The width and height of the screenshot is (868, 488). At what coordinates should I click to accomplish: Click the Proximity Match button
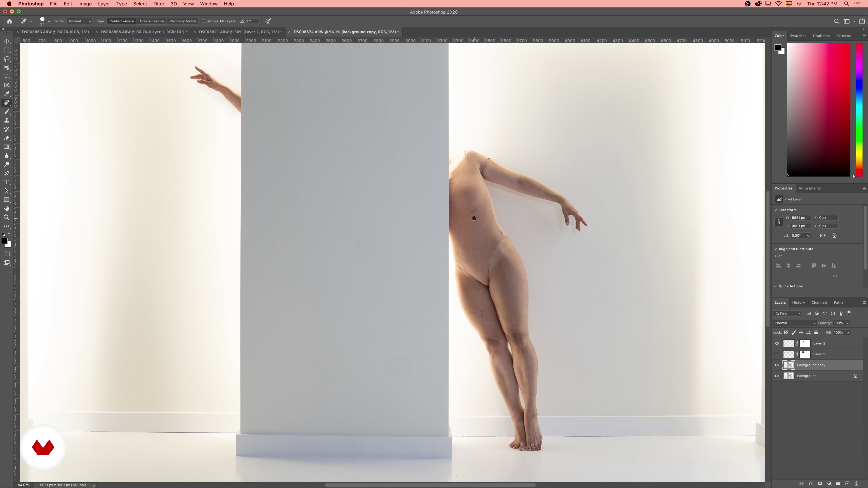click(182, 21)
